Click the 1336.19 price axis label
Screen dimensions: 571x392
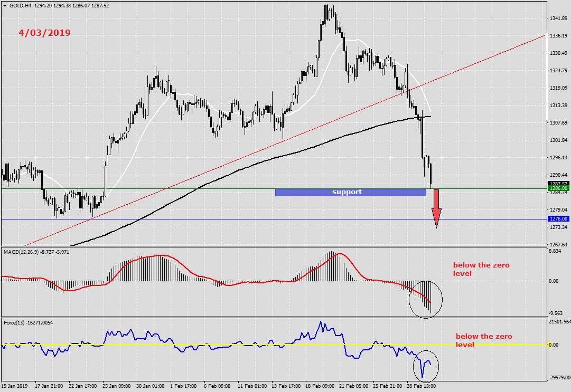559,36
